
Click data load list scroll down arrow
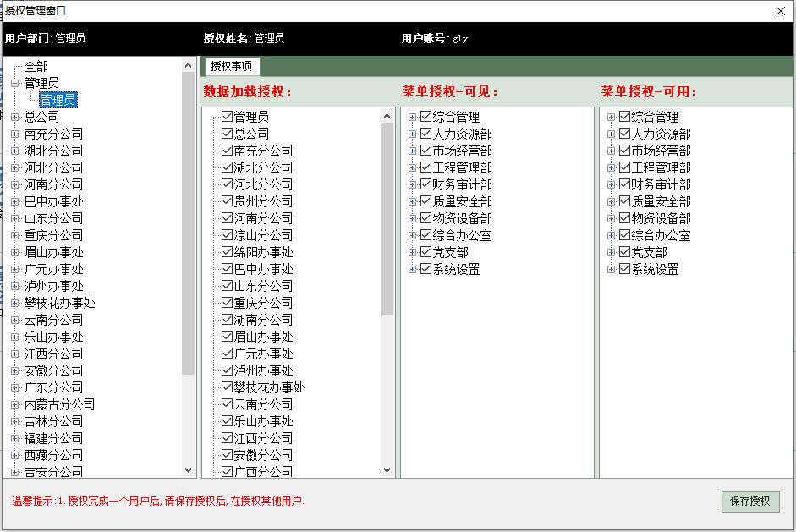tap(387, 470)
